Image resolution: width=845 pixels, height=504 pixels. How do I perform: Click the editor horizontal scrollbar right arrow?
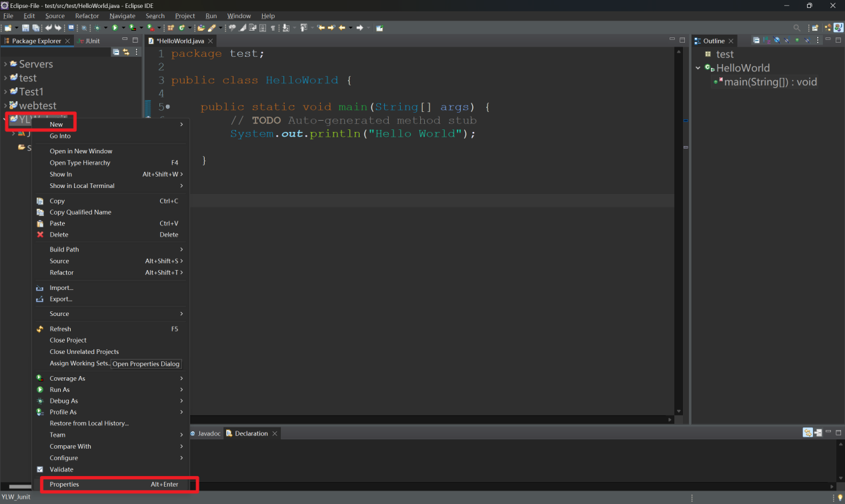(x=670, y=419)
